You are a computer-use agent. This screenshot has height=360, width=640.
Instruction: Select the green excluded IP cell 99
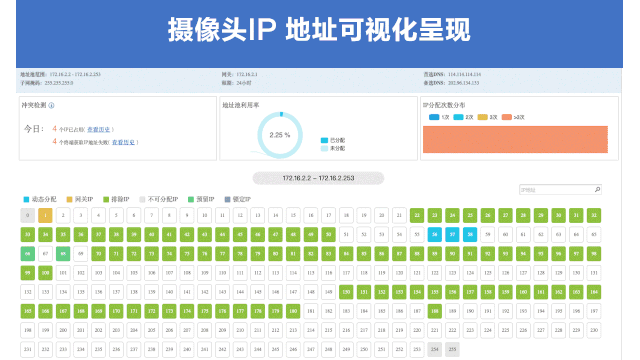28,273
